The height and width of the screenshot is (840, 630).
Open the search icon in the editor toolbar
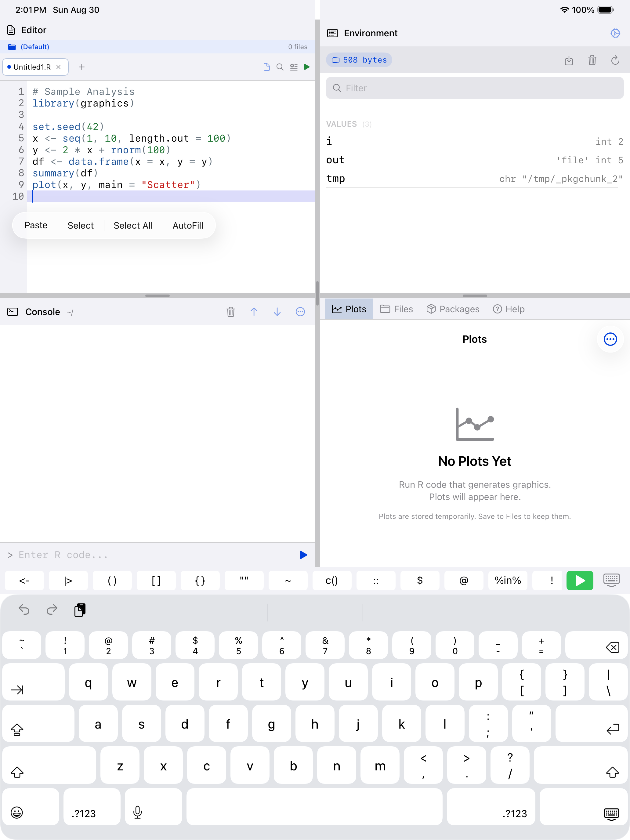[280, 67]
